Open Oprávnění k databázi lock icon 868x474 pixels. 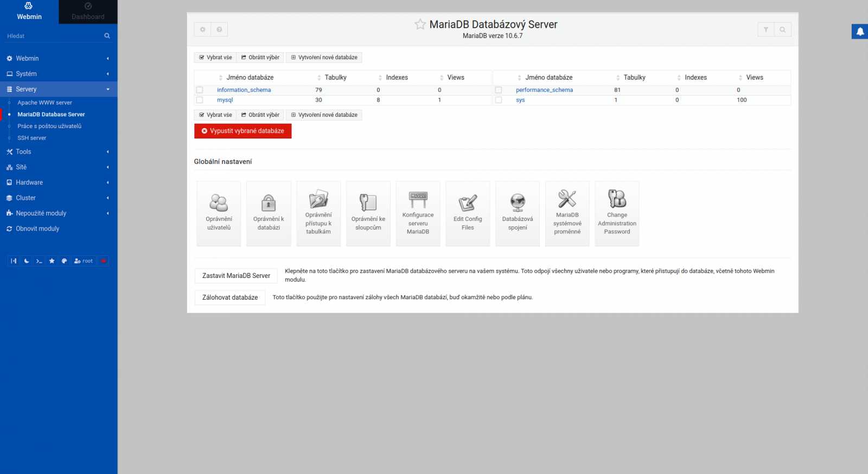click(269, 213)
